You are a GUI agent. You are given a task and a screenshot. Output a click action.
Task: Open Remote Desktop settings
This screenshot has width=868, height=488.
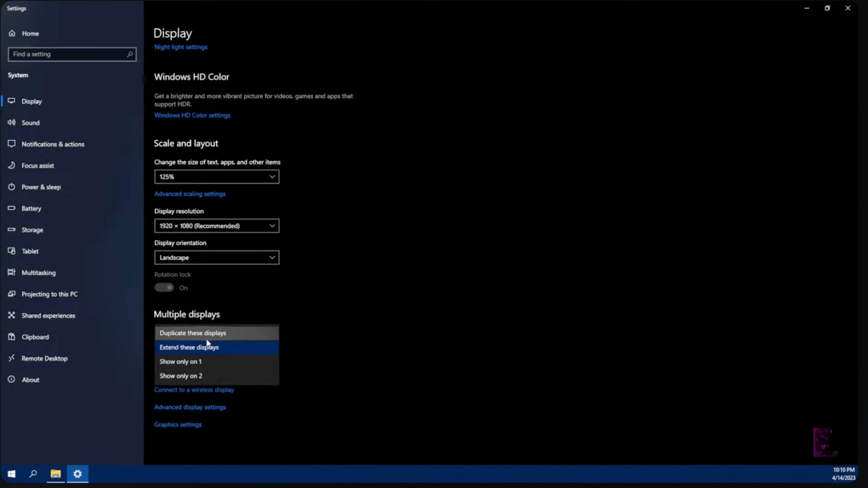coord(44,358)
